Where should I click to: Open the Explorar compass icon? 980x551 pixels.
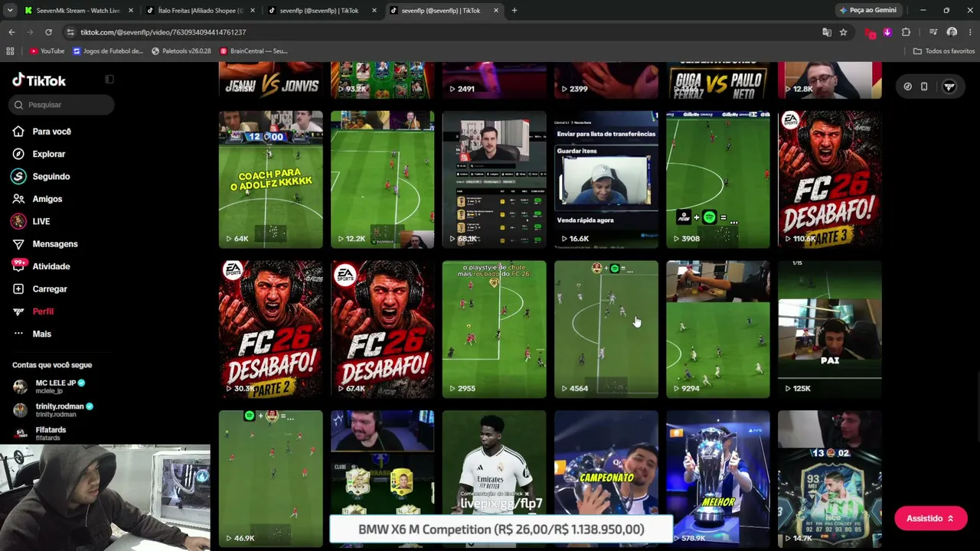(x=18, y=154)
